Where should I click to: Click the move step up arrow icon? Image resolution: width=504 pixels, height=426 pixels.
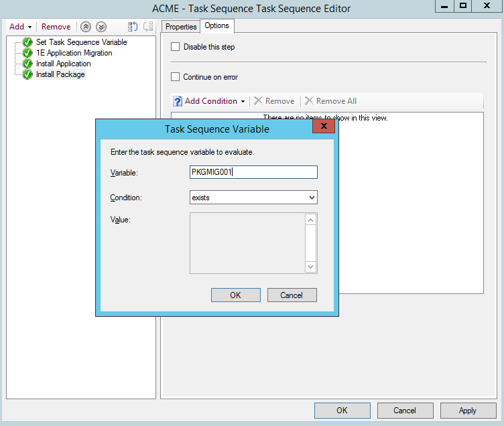(x=86, y=27)
